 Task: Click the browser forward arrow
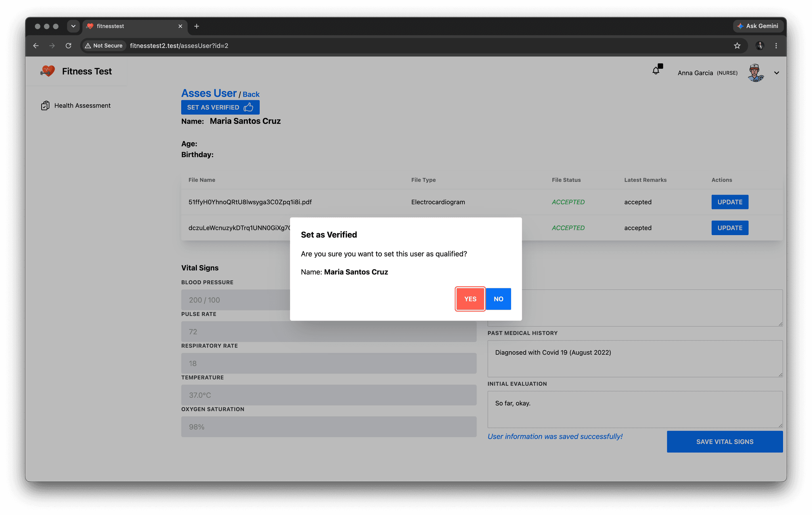52,46
